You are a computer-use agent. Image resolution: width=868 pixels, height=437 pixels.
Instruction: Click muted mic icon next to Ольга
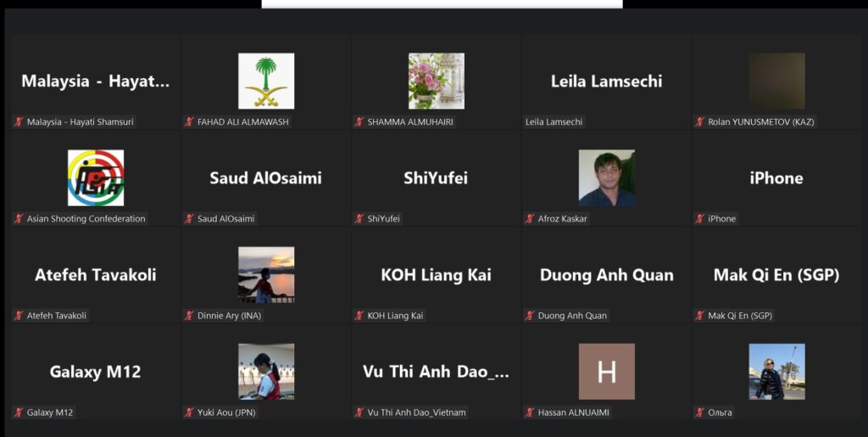[x=699, y=412]
